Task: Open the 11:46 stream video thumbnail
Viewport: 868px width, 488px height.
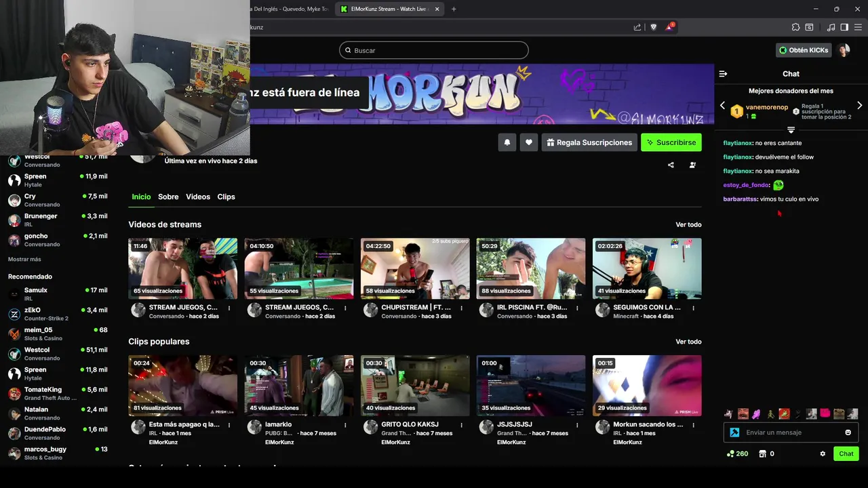Action: click(183, 268)
